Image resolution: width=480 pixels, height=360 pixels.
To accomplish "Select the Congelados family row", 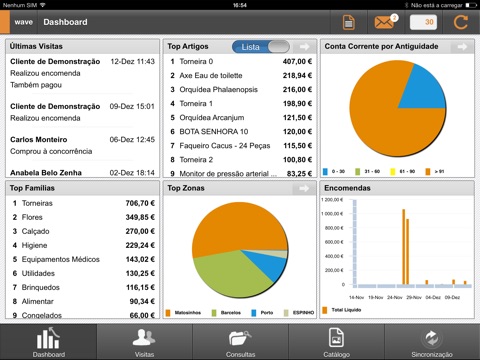I will click(x=82, y=314).
